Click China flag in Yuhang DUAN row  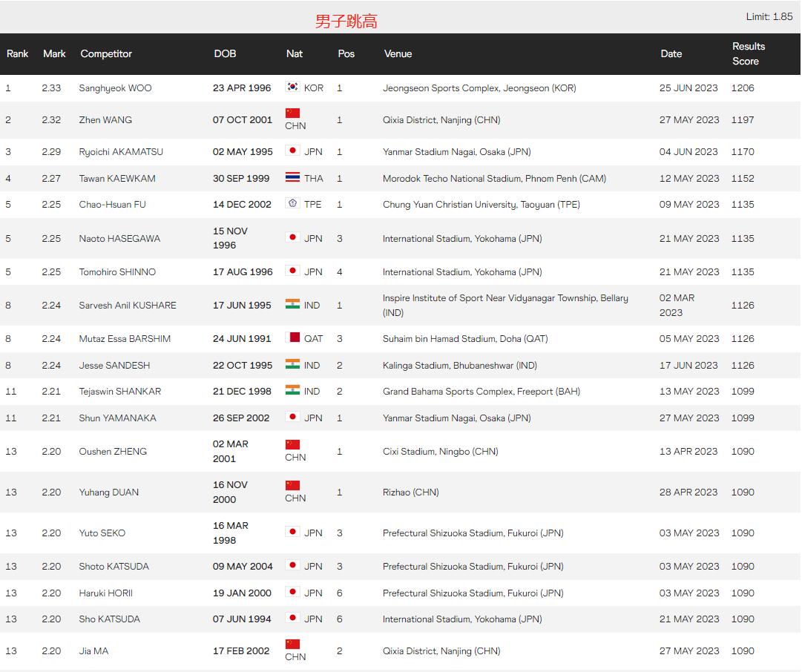(x=292, y=485)
